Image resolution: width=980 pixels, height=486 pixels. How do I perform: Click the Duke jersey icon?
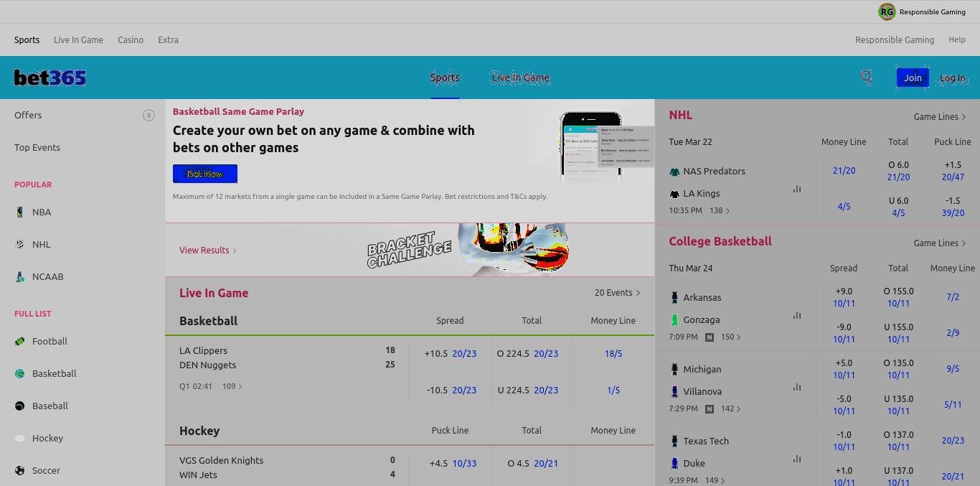point(674,463)
